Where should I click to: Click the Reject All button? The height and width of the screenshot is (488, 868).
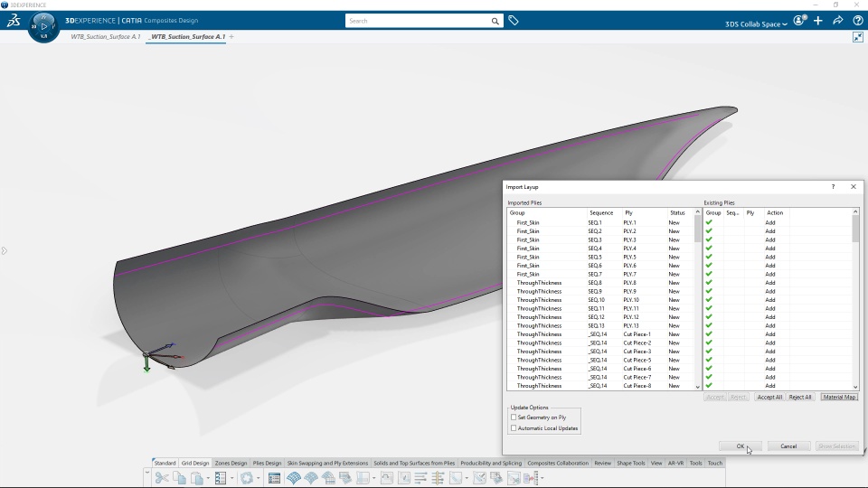pos(800,397)
